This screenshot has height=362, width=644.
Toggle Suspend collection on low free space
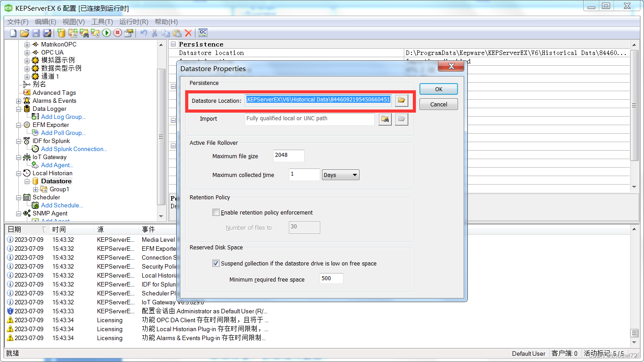click(x=216, y=263)
